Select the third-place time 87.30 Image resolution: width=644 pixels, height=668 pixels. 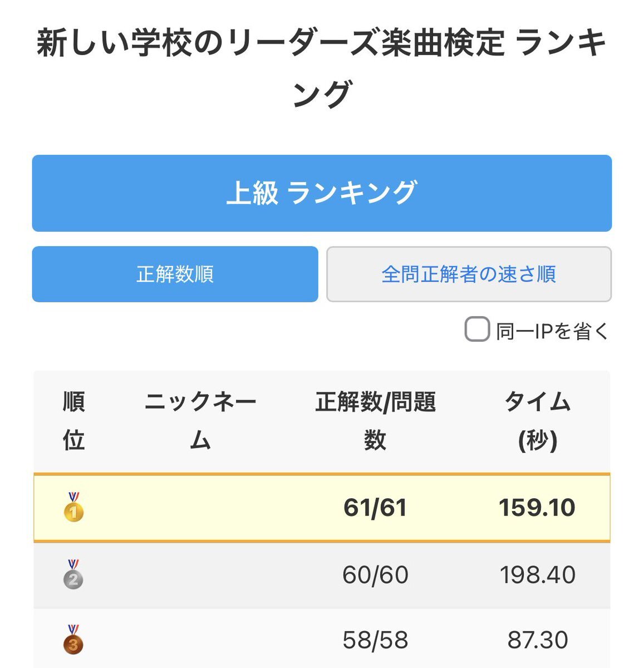(x=538, y=640)
